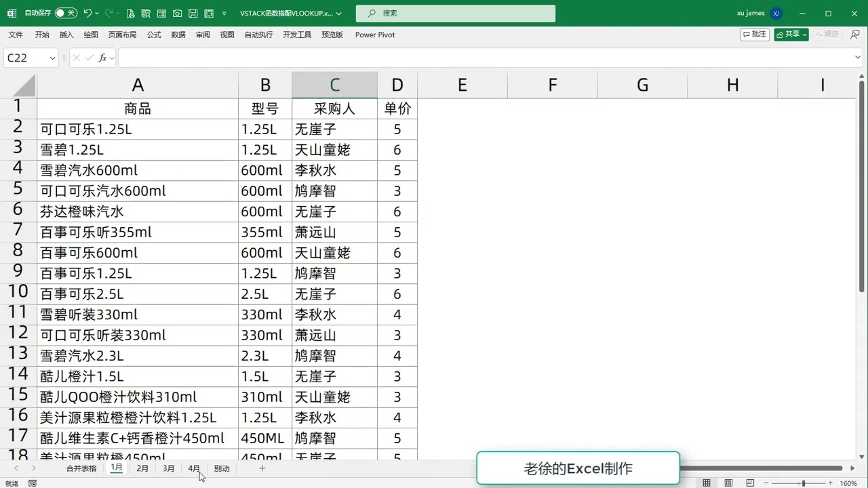Image resolution: width=868 pixels, height=488 pixels.
Task: Click the camera icon in quick access toolbar
Action: [x=177, y=13]
